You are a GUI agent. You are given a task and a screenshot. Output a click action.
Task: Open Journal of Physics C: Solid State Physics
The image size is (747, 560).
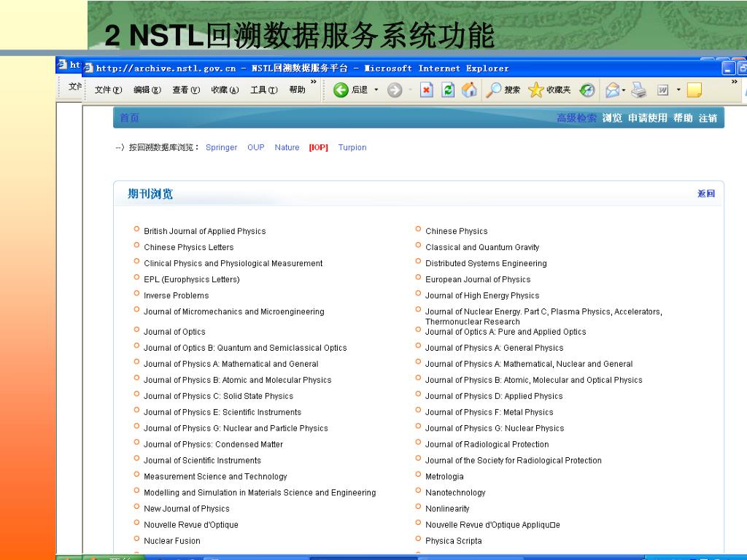(218, 396)
